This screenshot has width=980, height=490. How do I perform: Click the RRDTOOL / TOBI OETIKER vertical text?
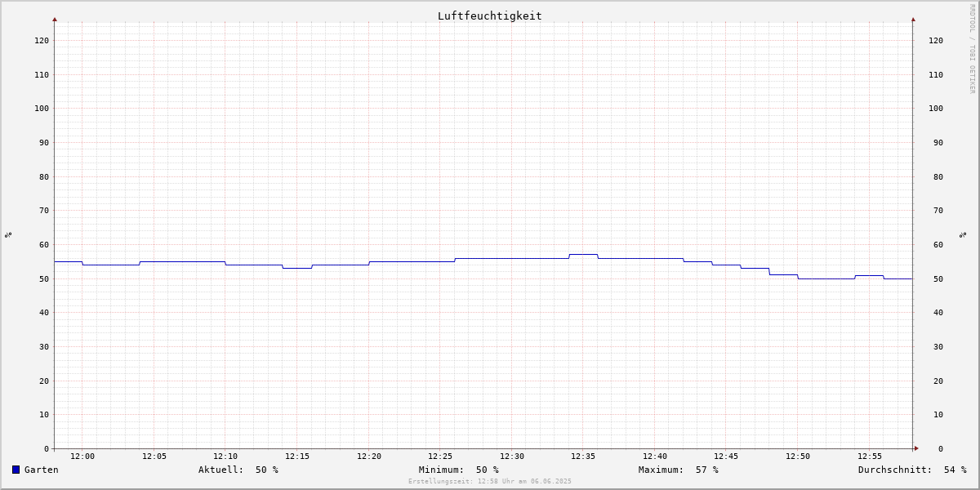point(972,48)
